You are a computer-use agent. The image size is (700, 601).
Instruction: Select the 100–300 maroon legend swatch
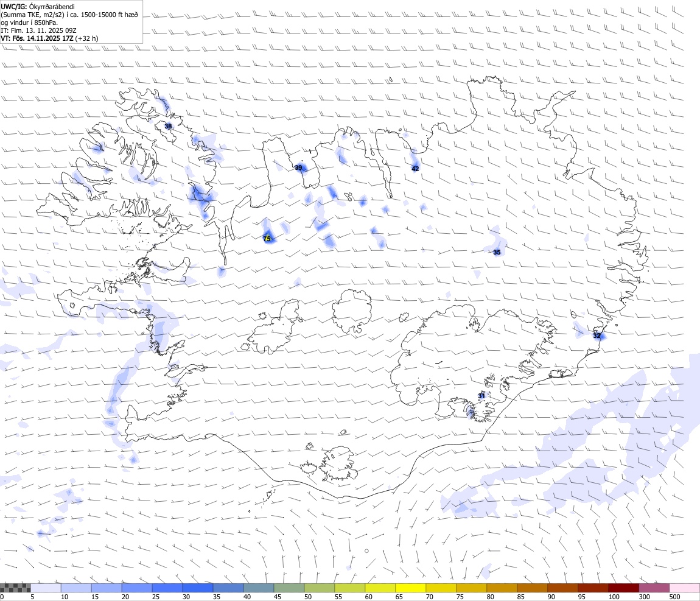tap(624, 588)
